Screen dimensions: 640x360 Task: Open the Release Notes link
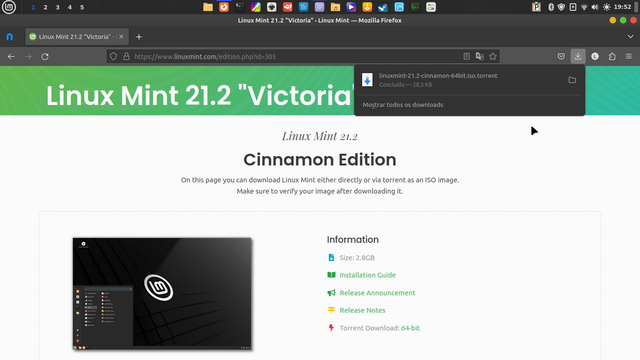click(x=362, y=310)
